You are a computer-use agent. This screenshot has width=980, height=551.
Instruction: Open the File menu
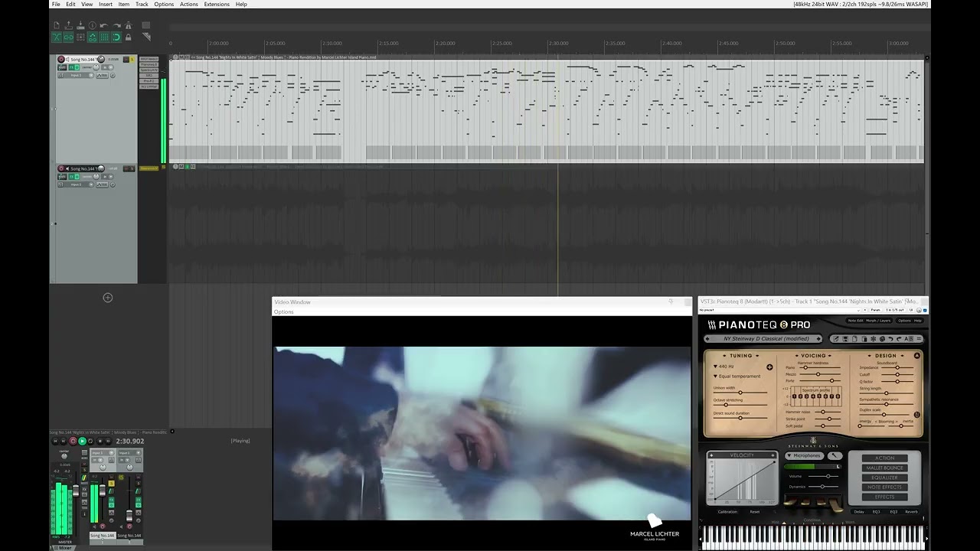tap(56, 4)
